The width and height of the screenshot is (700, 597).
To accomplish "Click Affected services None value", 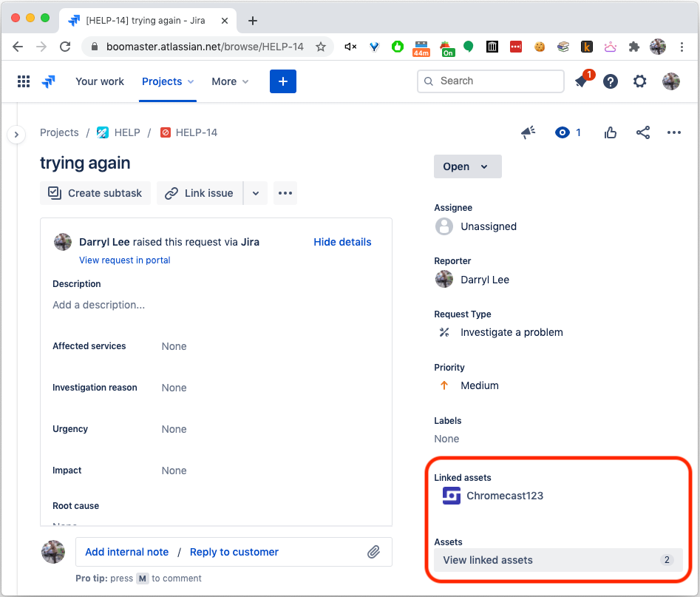I will click(x=174, y=346).
